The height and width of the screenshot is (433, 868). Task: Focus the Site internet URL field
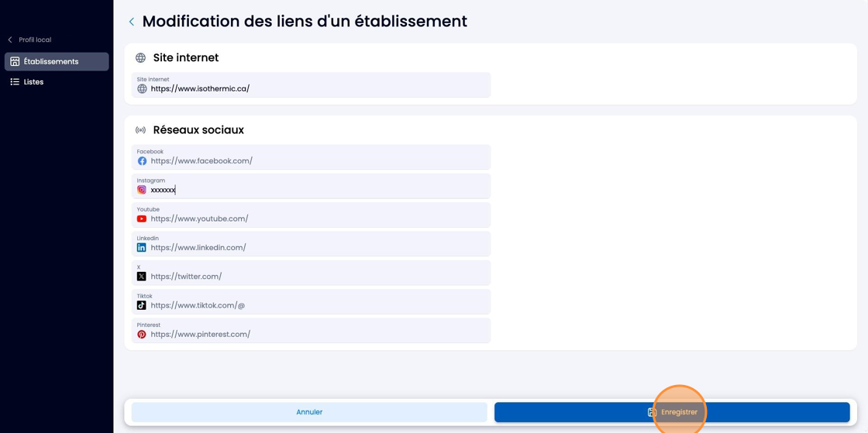coord(311,84)
